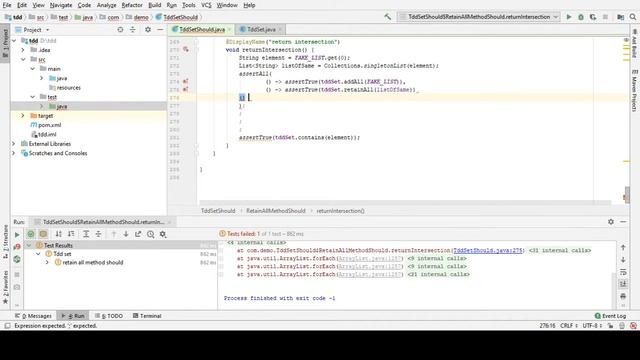640x360 pixels.
Task: Open Project Structure icon in toolbar
Action: coord(620,17)
